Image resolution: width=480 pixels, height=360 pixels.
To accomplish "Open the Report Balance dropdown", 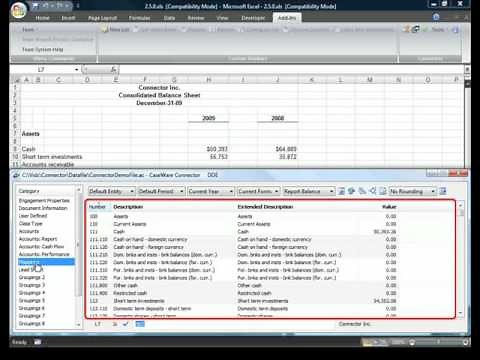I will click(x=309, y=191).
